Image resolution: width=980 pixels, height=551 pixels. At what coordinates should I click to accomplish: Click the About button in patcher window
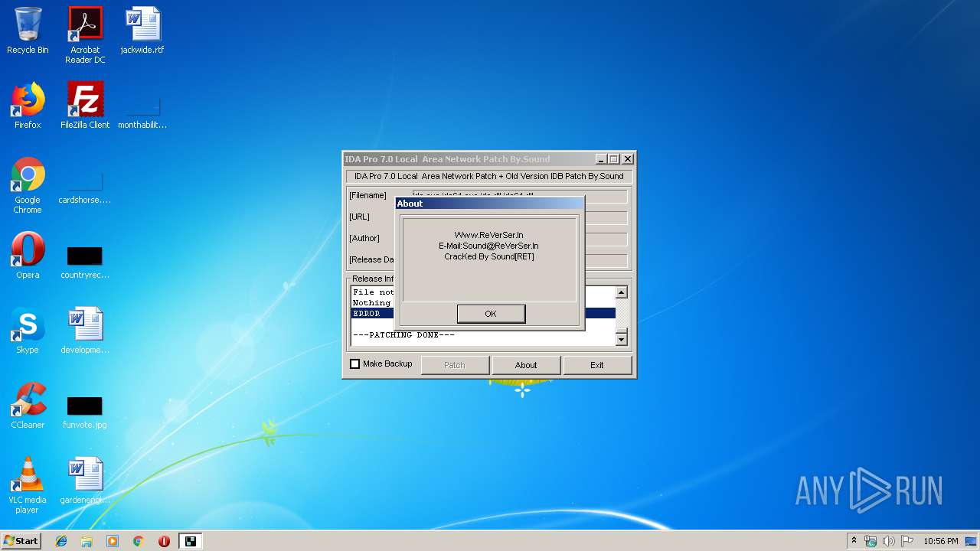[525, 365]
